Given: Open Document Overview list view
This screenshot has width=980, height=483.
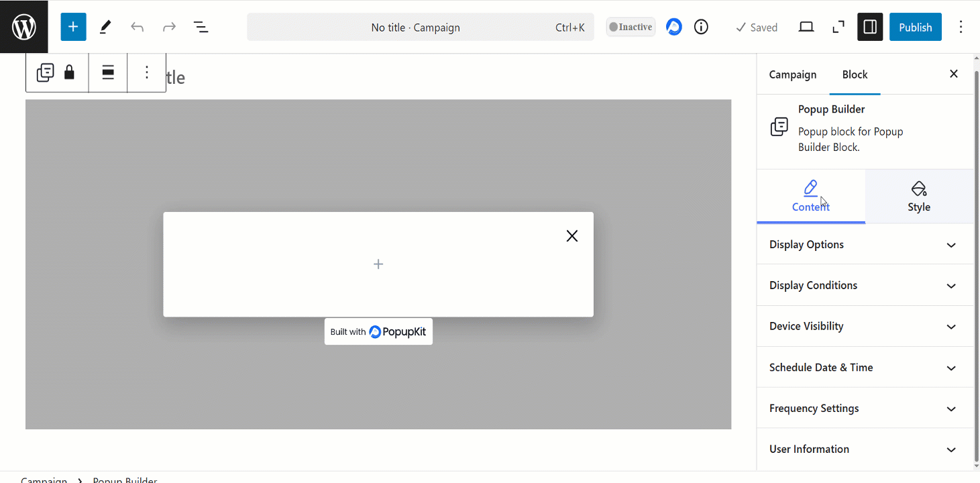Looking at the screenshot, I should [201, 27].
